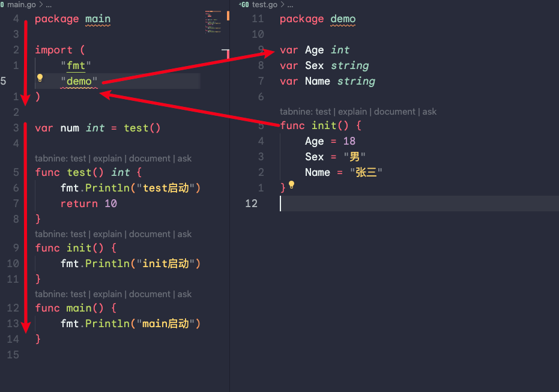559x392 pixels.
Task: Click the "var num int = test()" line
Action: 98,128
